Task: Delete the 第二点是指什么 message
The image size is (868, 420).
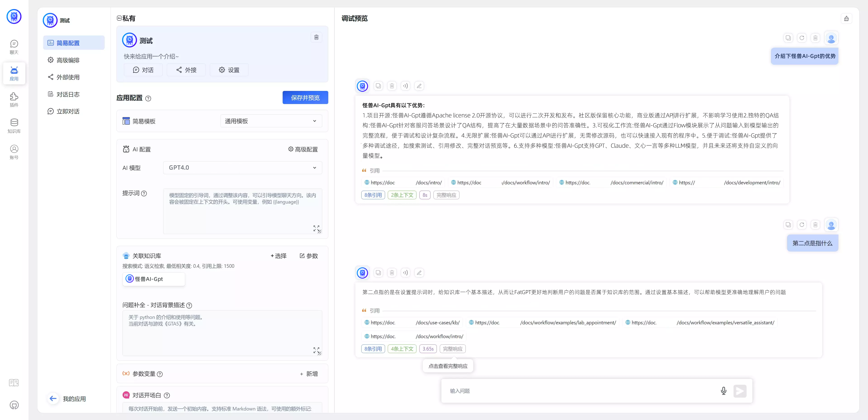Action: [x=815, y=225]
